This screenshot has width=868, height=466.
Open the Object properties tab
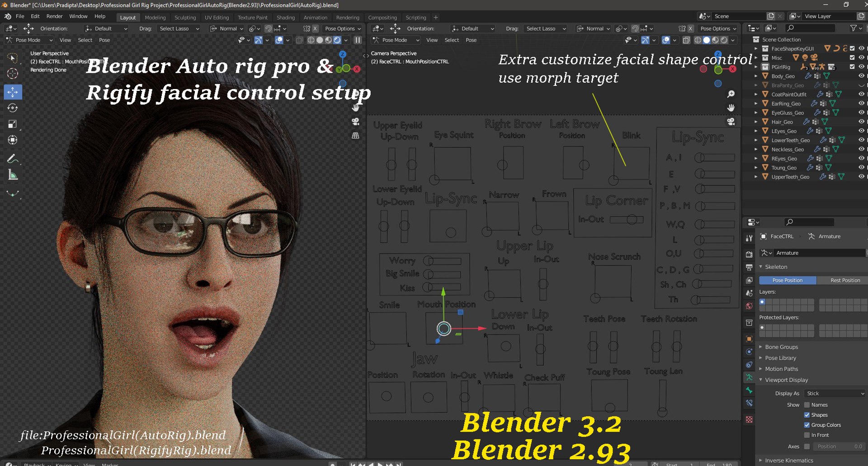pyautogui.click(x=749, y=339)
